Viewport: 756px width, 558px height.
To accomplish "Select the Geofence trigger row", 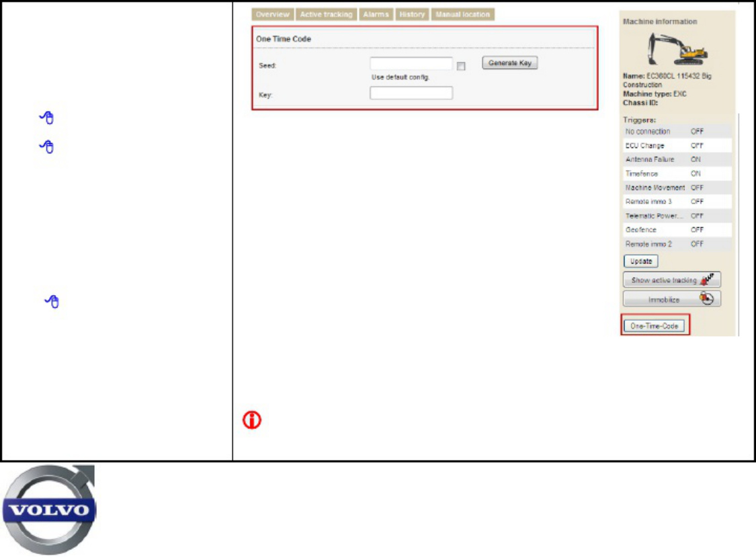I will pyautogui.click(x=677, y=229).
